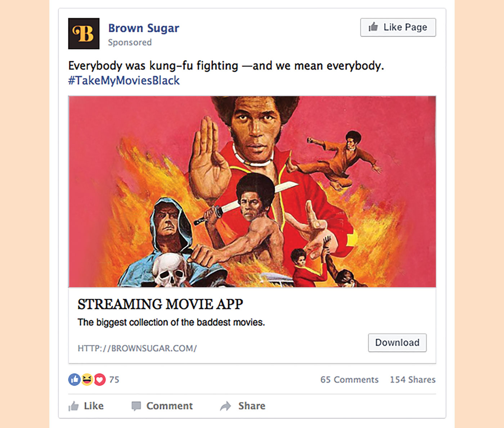Share the post using the arrow Share action
Screen dimensions: 504x428
pos(243,406)
